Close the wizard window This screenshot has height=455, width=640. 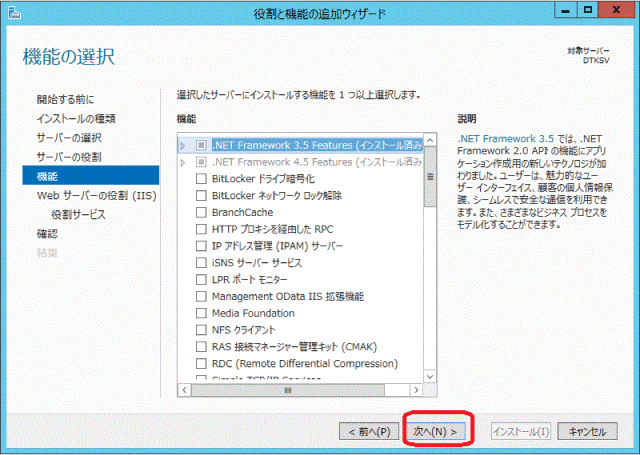point(616,10)
